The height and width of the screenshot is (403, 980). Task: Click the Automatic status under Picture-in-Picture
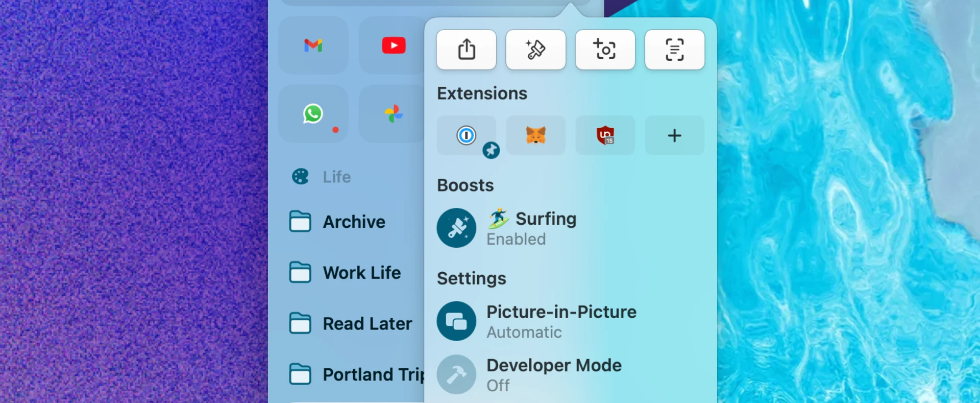(x=524, y=333)
